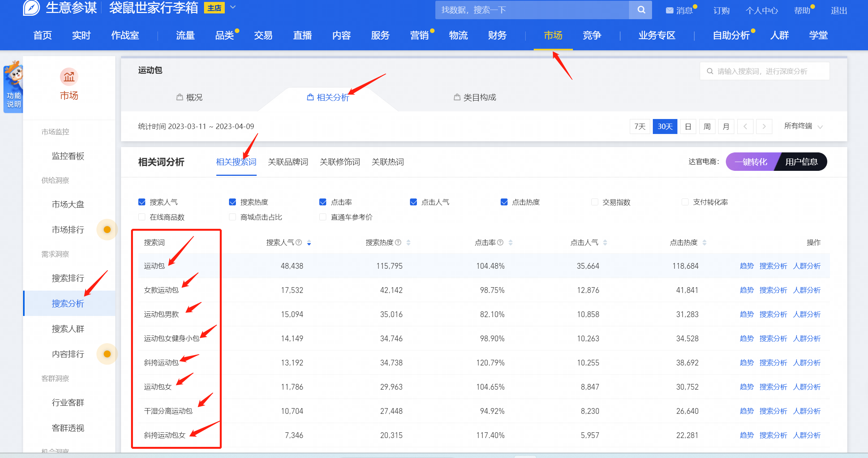Click the search magnifier button in header
868x458 pixels.
click(x=641, y=10)
